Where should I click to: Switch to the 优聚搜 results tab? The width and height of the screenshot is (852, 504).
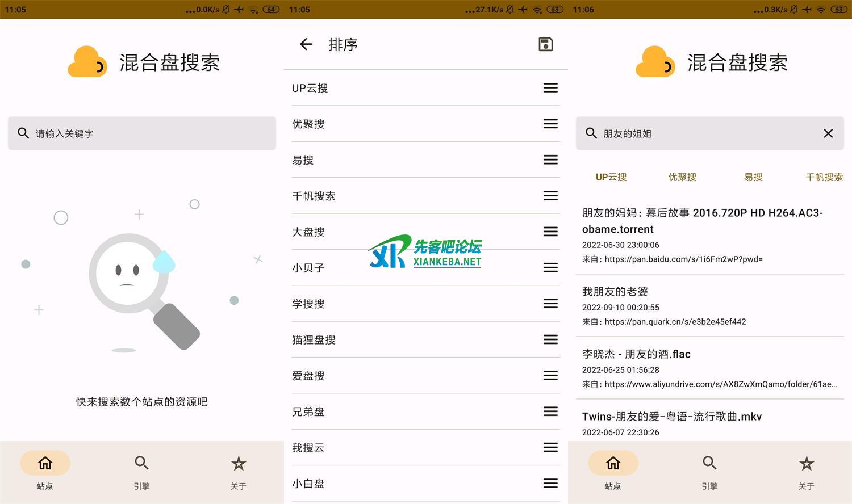point(682,177)
